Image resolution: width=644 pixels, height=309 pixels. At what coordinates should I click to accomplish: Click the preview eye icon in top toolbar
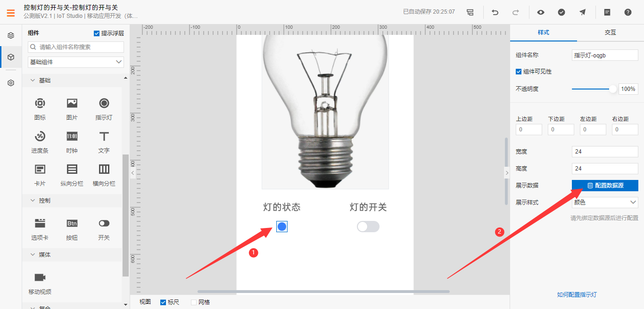(540, 12)
